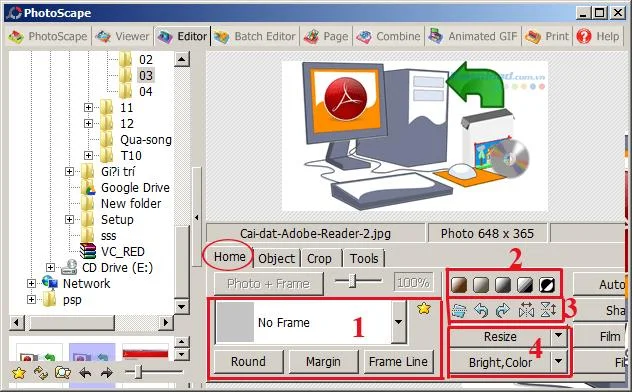632x392 pixels.
Task: Click the Resize button
Action: click(500, 336)
